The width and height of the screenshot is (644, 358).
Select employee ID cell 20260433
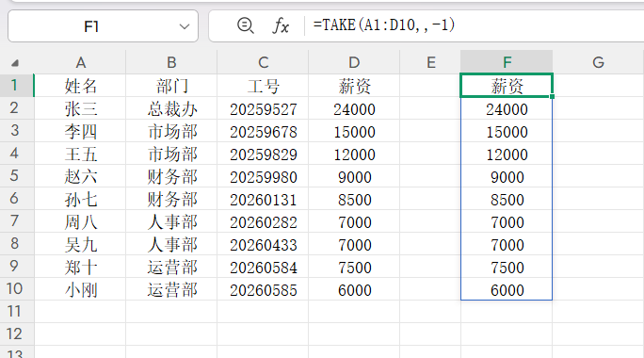263,245
